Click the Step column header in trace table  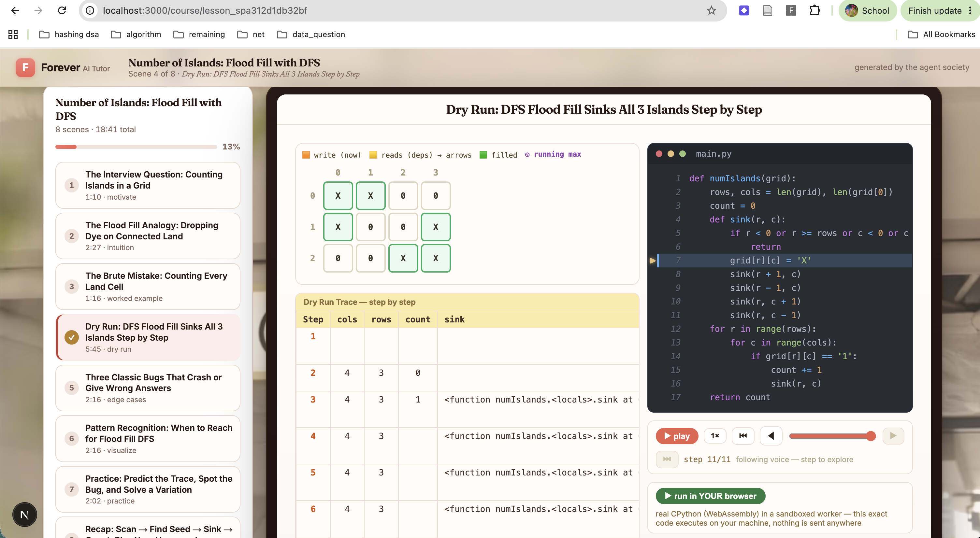pos(313,319)
